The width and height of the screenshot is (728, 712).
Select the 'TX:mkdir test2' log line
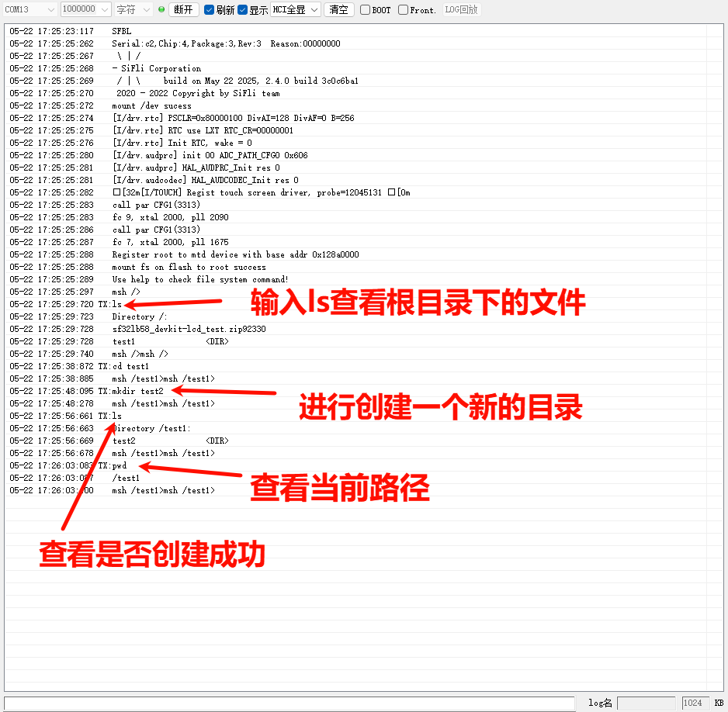tap(130, 391)
